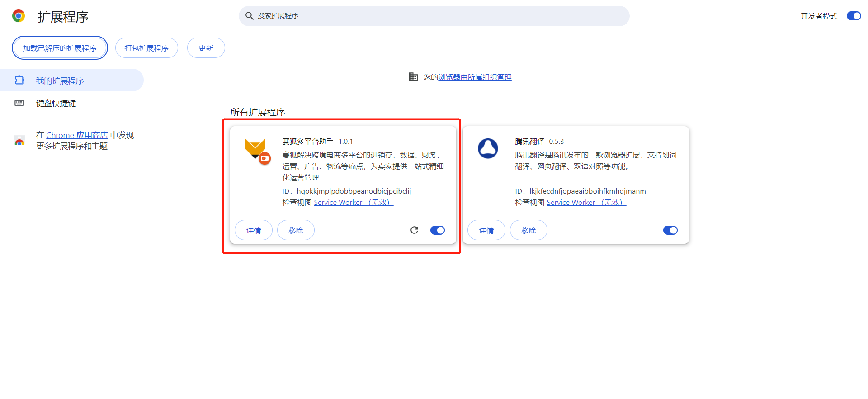Inspect 腾讯翻译 Service Worker link
This screenshot has height=399, width=868.
[x=586, y=203]
